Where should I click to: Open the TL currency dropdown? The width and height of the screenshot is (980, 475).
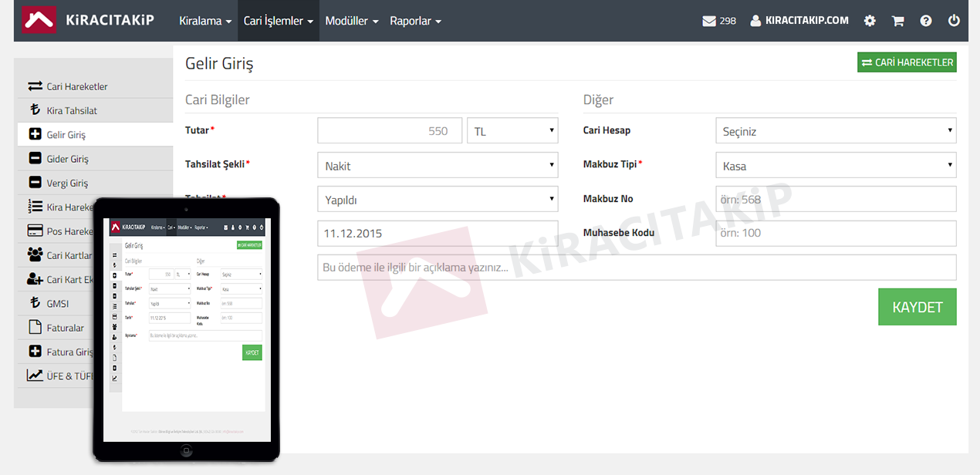pos(512,131)
